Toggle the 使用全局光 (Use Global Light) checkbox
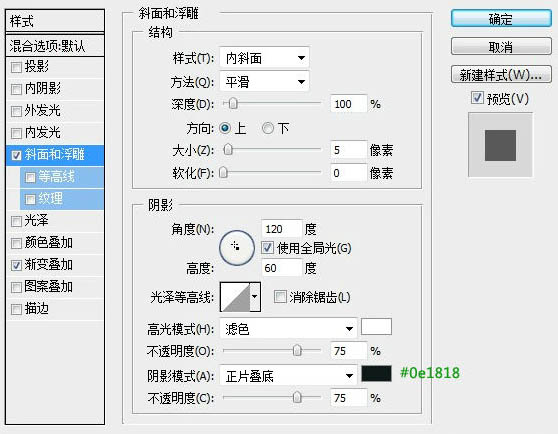Viewport: 558px width, 434px height. pyautogui.click(x=267, y=248)
